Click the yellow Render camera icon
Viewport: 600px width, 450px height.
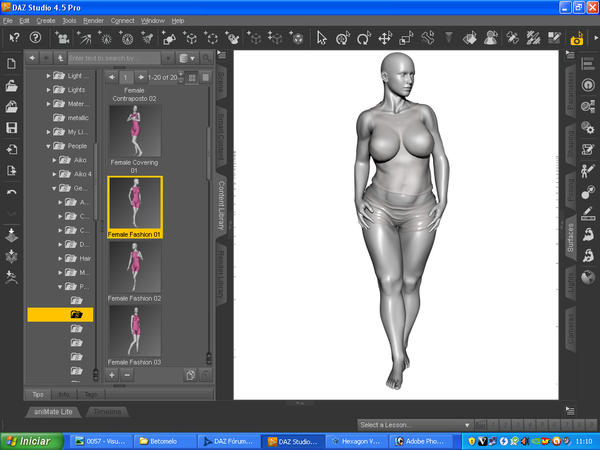click(x=577, y=38)
